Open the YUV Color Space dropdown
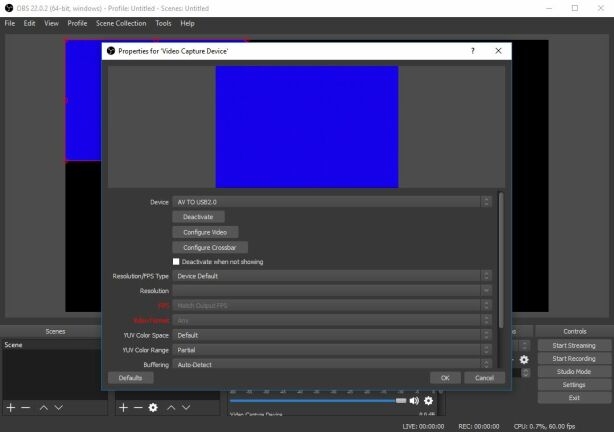614x432 pixels. [332, 335]
